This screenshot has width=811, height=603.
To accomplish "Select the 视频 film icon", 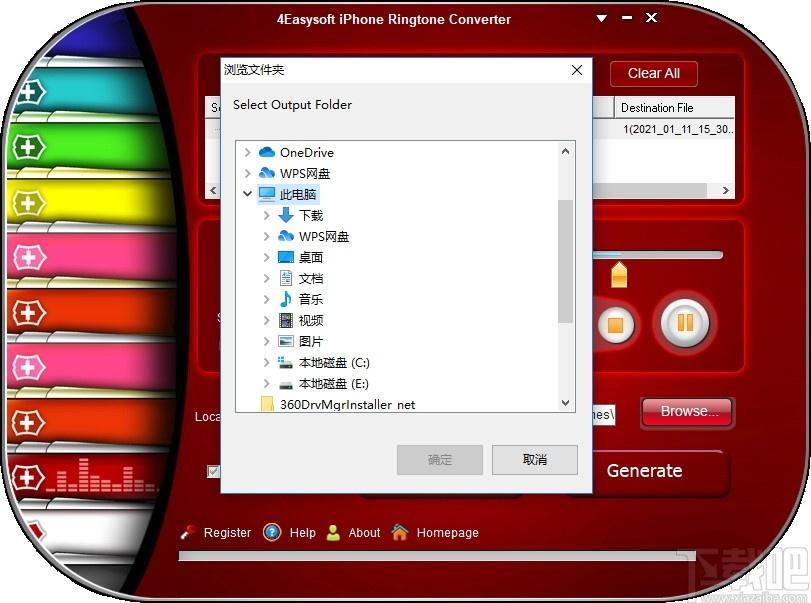I will click(x=286, y=320).
